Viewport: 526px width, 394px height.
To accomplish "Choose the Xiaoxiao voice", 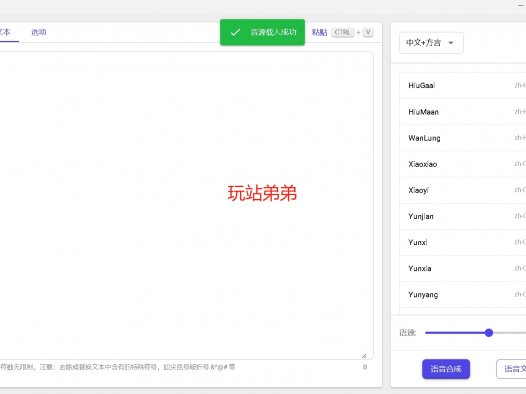I will [463, 164].
